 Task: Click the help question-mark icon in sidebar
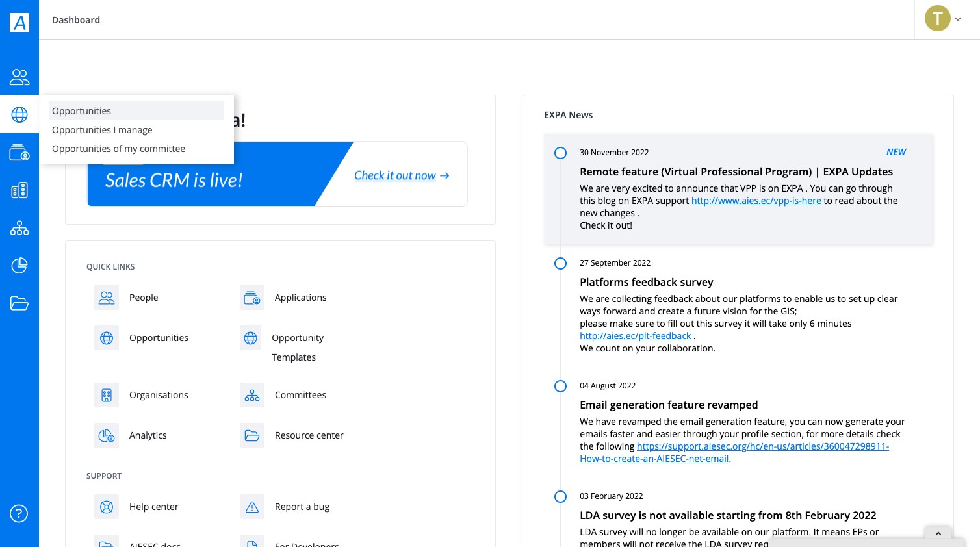point(19,514)
